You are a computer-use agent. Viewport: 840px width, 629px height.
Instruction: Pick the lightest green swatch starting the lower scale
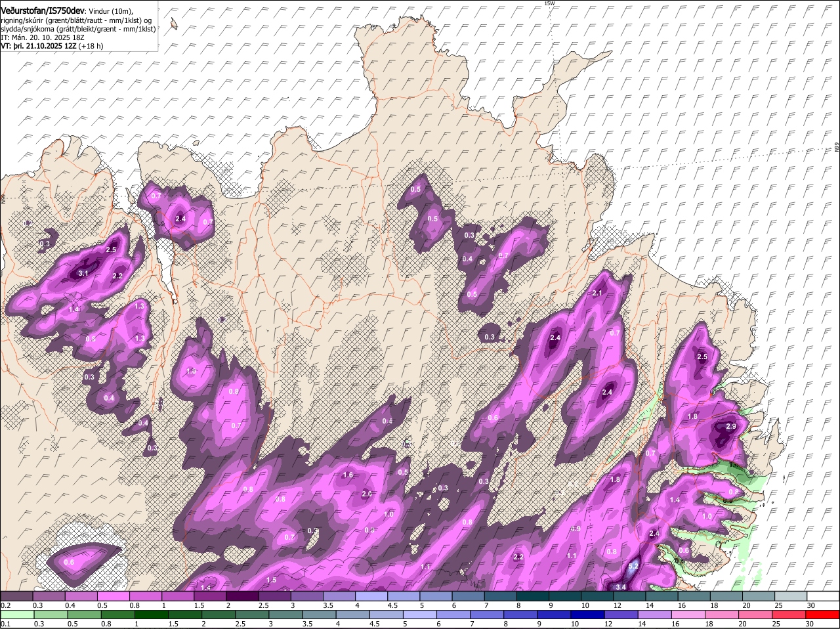(17, 615)
